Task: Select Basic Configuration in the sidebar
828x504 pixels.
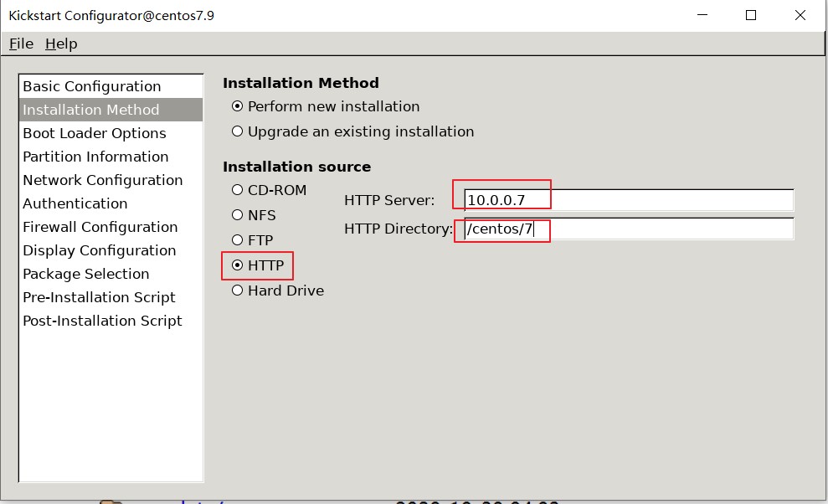Action: click(x=111, y=86)
